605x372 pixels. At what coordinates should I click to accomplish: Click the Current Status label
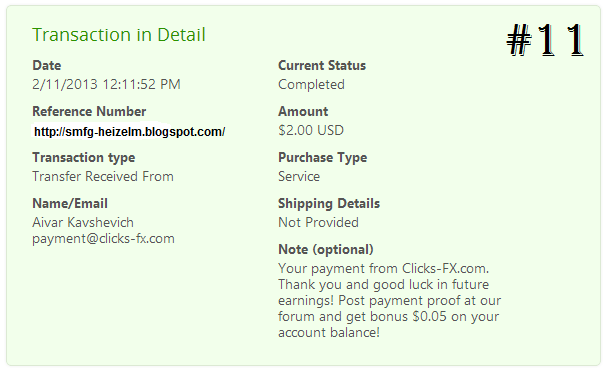(x=322, y=65)
